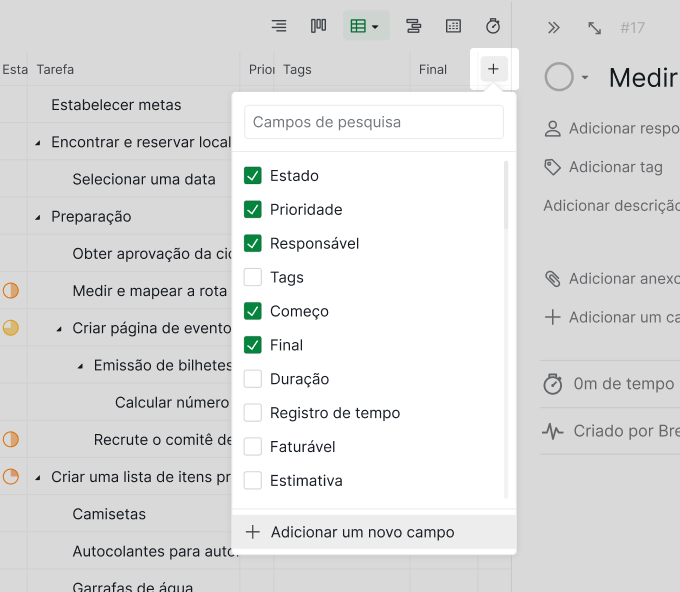Viewport: 680px width, 592px height.
Task: Open the table view dropdown arrow
Action: pos(376,26)
